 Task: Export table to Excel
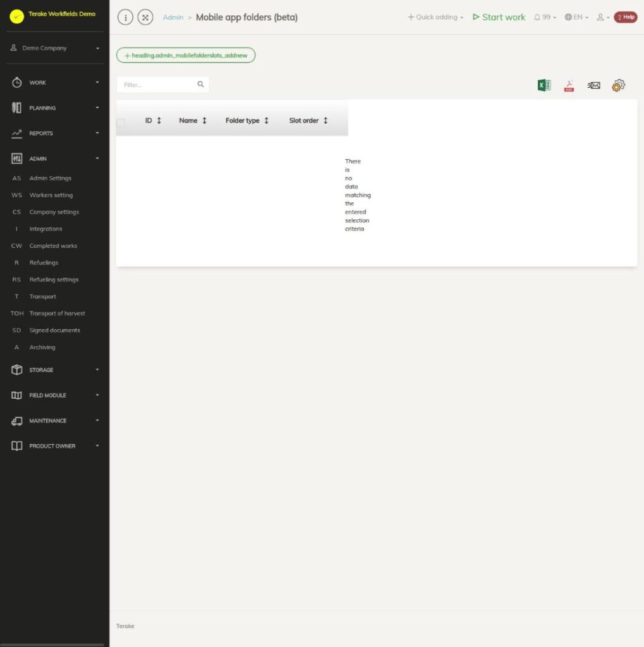click(544, 85)
